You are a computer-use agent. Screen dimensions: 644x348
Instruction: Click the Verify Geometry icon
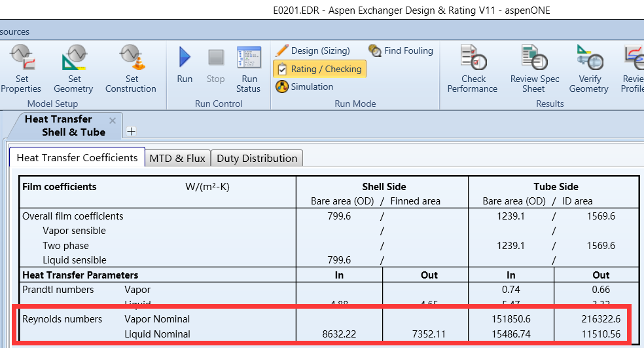point(588,58)
